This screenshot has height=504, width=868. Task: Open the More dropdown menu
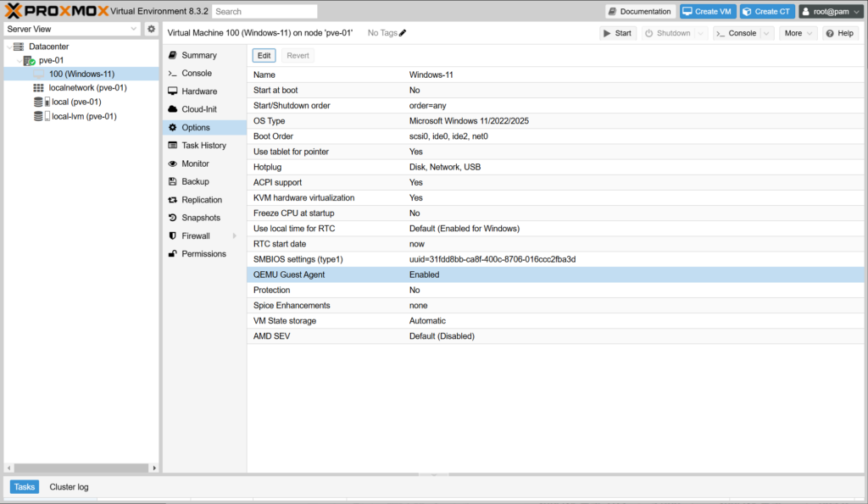pyautogui.click(x=798, y=33)
